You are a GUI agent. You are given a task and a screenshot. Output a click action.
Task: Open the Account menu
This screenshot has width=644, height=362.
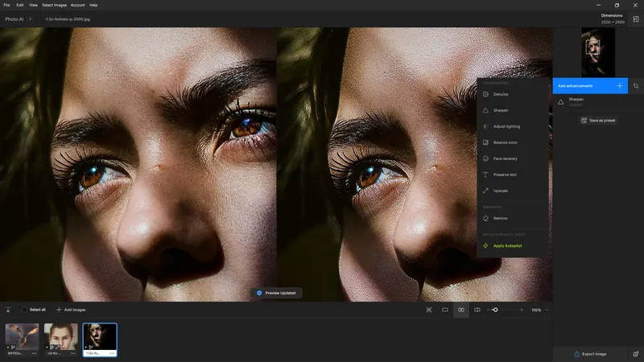[77, 5]
